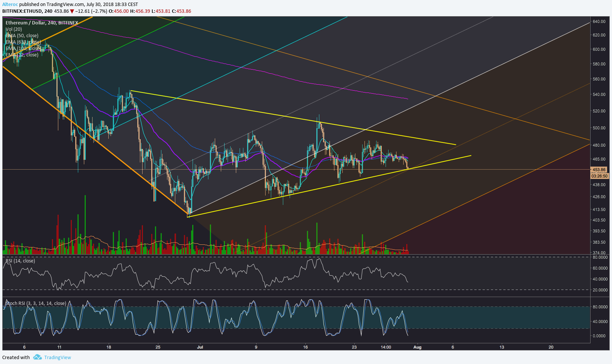Click the H:456.39 high value
The image size is (612, 364).
(x=140, y=11)
